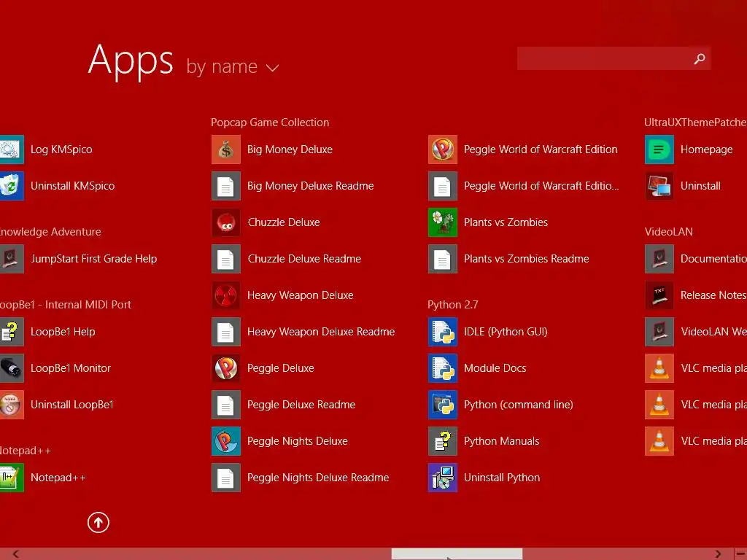Click the up-arrow button to return to Start
The width and height of the screenshot is (747, 560).
point(98,522)
